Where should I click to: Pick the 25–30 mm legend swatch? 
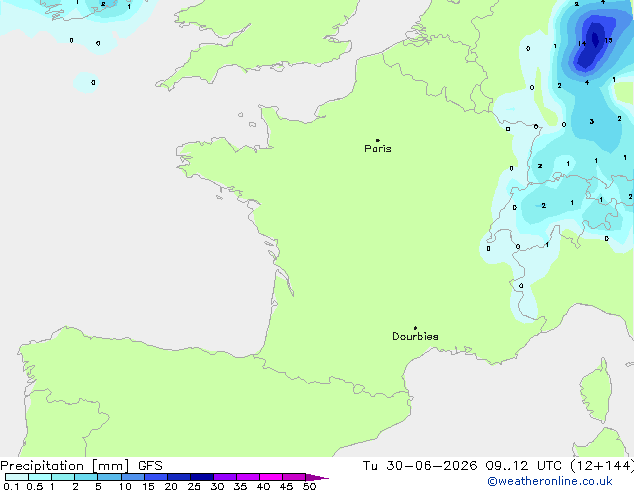pyautogui.click(x=202, y=477)
